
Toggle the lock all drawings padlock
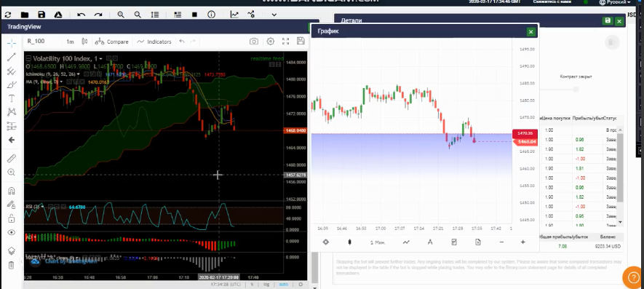(x=12, y=218)
